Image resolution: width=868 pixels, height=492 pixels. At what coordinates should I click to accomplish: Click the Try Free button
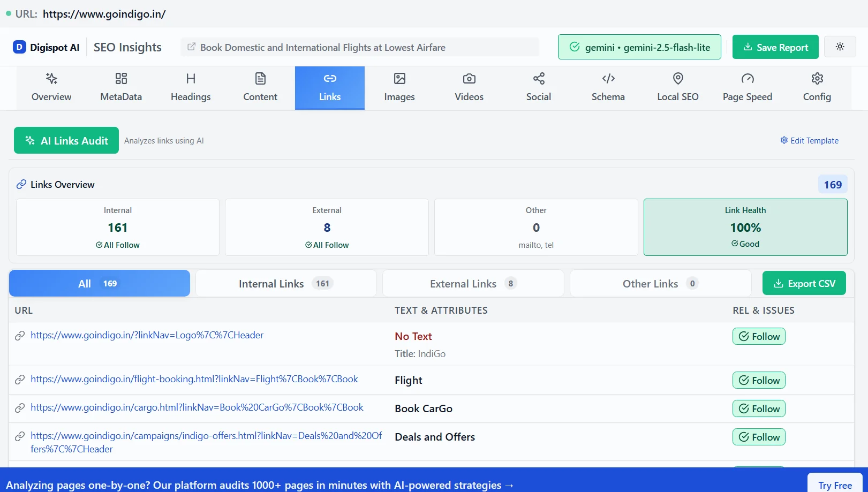(835, 483)
